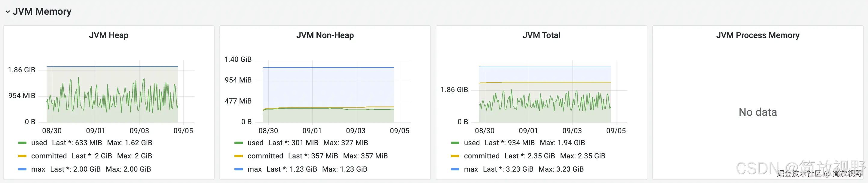Toggle used series label in JVM Total legend

click(472, 143)
